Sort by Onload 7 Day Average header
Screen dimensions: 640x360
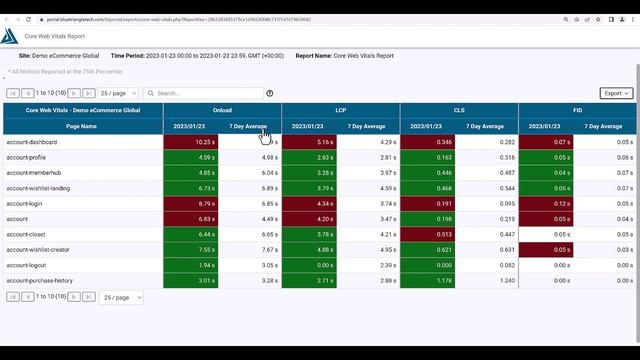248,127
